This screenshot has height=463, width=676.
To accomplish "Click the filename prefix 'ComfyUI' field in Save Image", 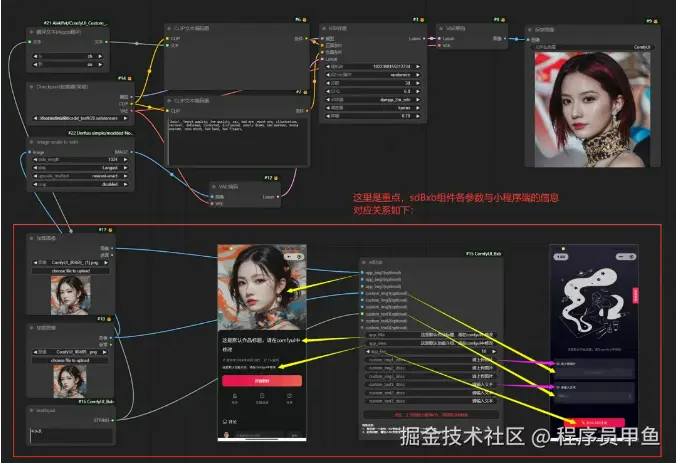I will pos(593,47).
